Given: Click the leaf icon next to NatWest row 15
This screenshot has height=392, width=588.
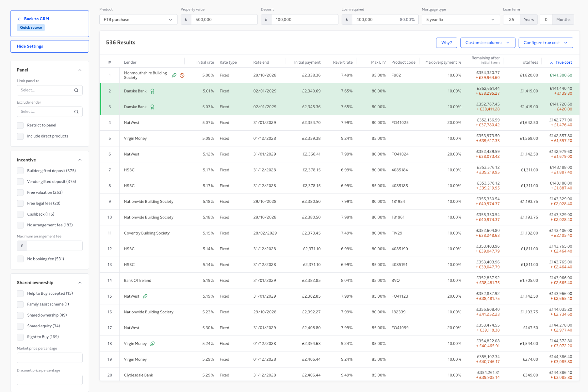Looking at the screenshot, I should pyautogui.click(x=145, y=296).
